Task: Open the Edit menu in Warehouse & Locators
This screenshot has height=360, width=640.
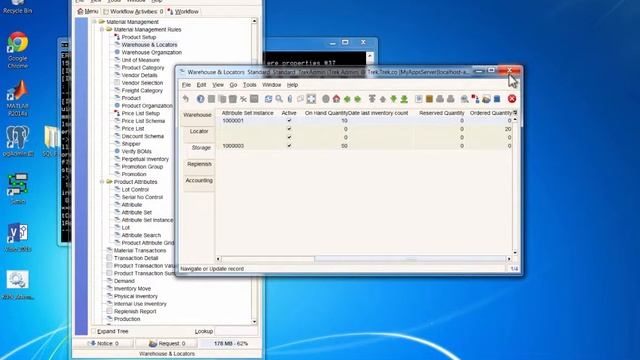Action: click(201, 85)
